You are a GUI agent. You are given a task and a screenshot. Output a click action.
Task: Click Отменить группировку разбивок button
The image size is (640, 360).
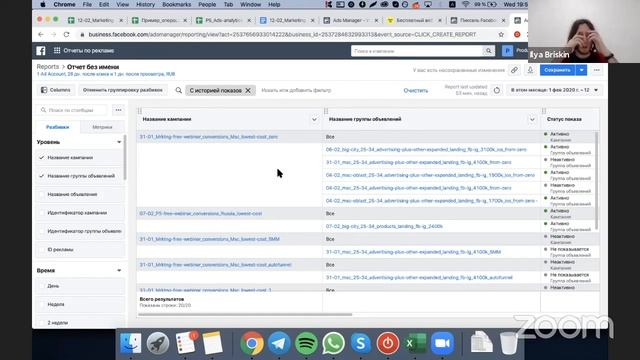(122, 90)
